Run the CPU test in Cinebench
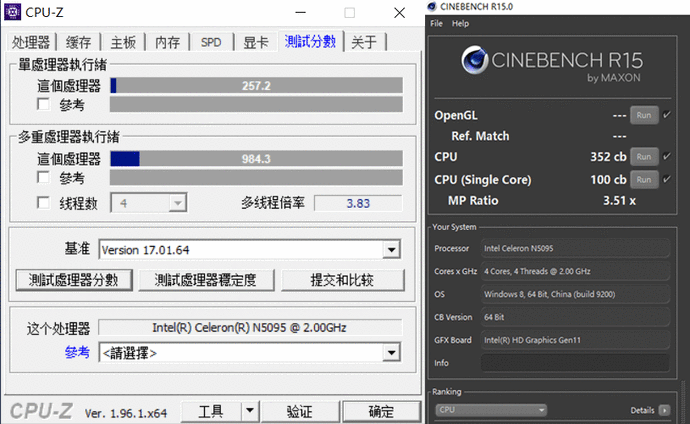Image resolution: width=690 pixels, height=424 pixels. click(644, 156)
